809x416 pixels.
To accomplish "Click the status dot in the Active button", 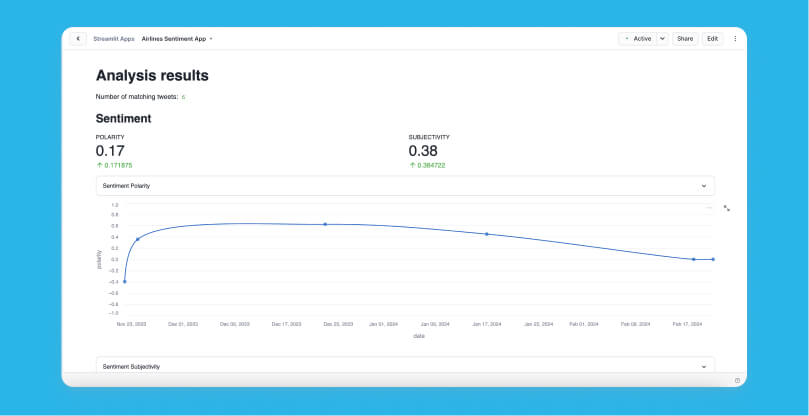I will (627, 39).
